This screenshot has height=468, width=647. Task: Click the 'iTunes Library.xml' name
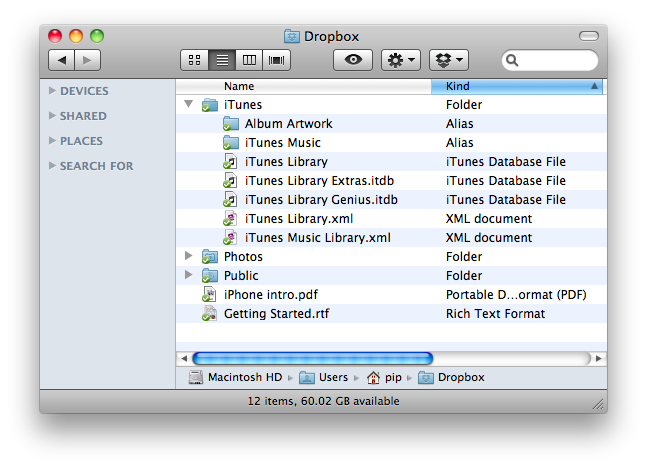299,219
